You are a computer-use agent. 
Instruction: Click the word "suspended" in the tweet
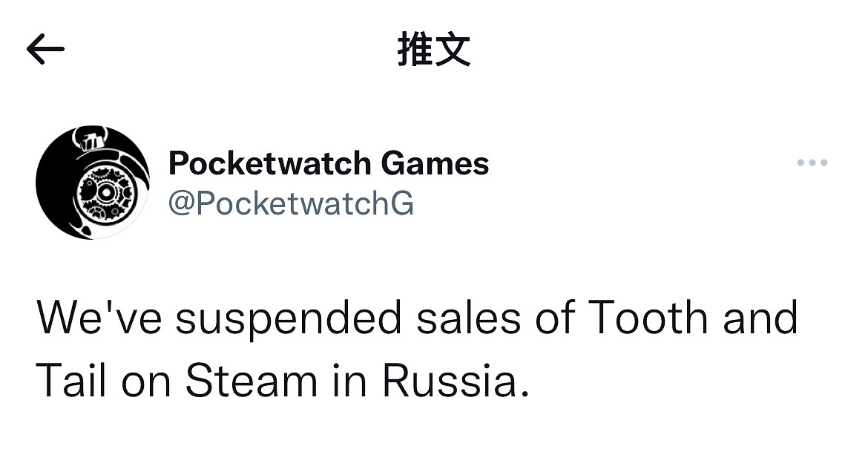[289, 319]
